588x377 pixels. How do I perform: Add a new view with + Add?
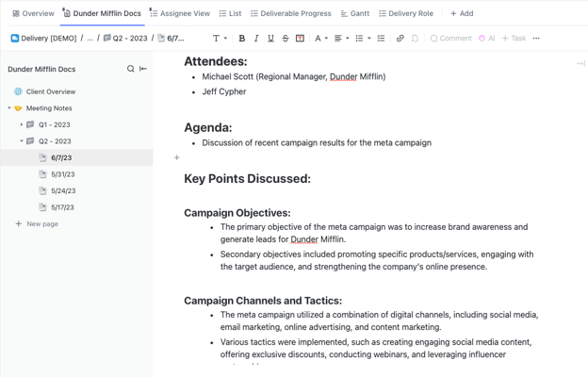(x=462, y=13)
